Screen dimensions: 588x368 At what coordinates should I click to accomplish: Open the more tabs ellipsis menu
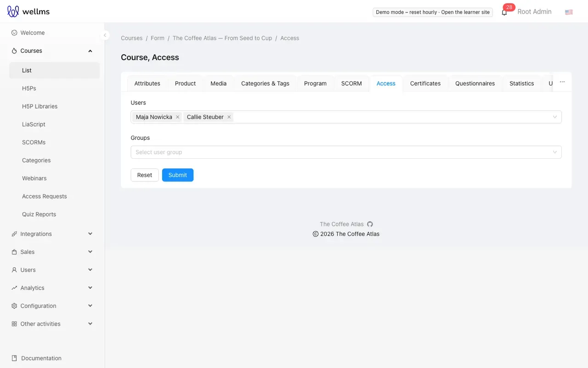pyautogui.click(x=562, y=82)
